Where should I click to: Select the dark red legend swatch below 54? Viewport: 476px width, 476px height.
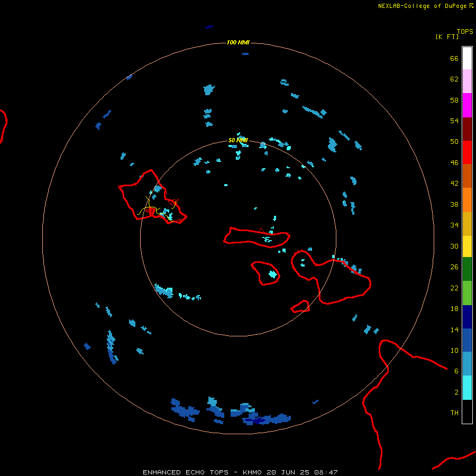[467, 129]
